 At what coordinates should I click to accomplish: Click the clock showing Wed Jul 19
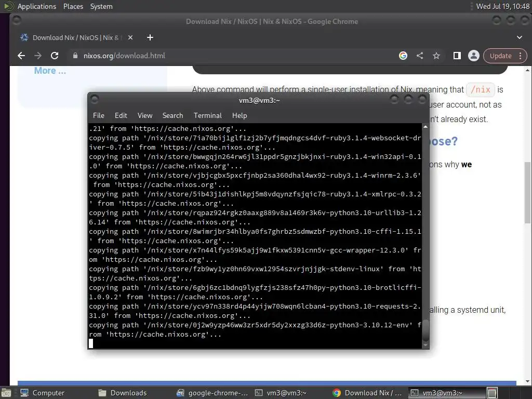coord(502,6)
